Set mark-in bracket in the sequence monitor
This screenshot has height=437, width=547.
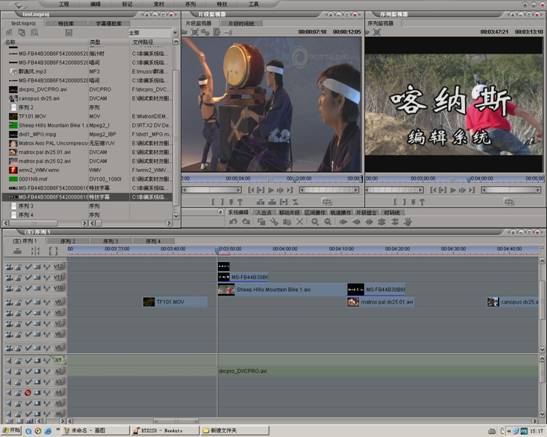(x=395, y=202)
